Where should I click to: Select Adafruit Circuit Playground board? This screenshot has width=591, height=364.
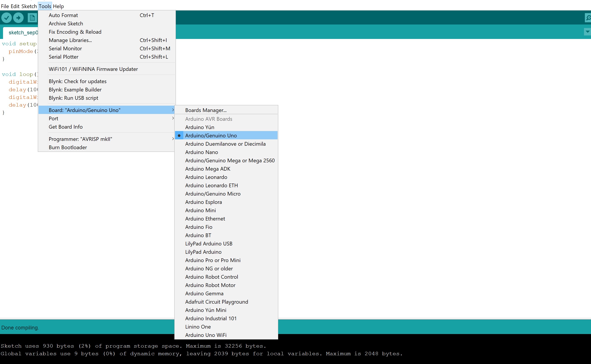(226, 302)
